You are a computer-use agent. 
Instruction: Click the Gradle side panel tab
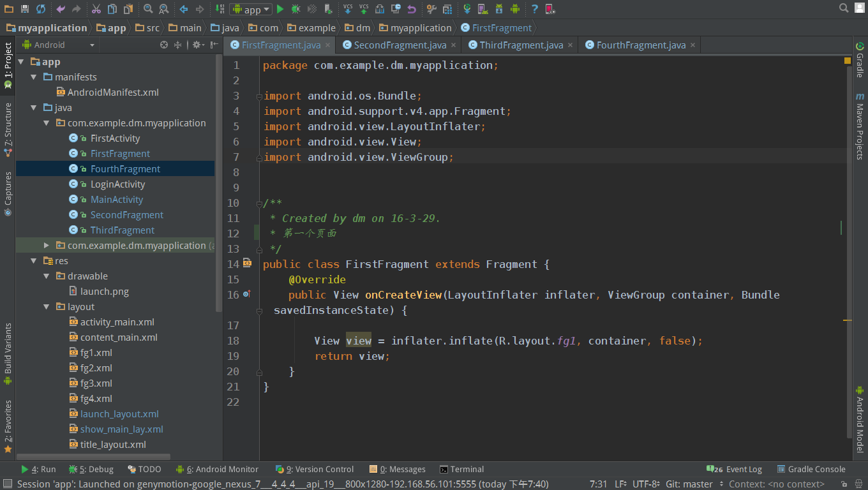[x=860, y=60]
